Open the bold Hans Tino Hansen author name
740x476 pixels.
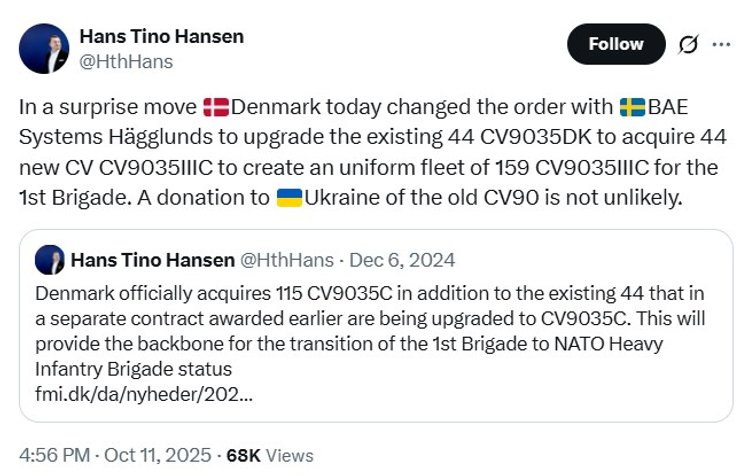pyautogui.click(x=161, y=37)
